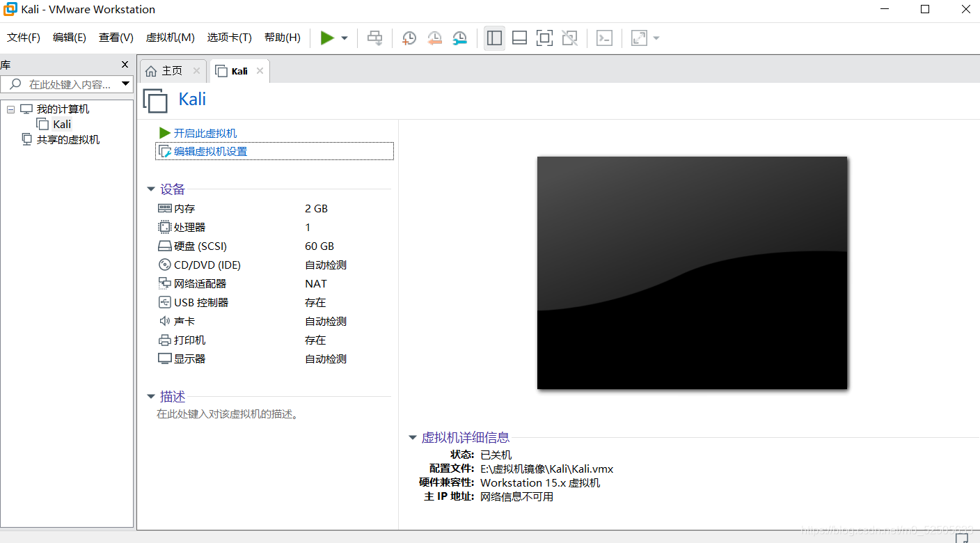This screenshot has height=543, width=980.
Task: Click the 硬盘 (SCSI) device row
Action: click(274, 246)
